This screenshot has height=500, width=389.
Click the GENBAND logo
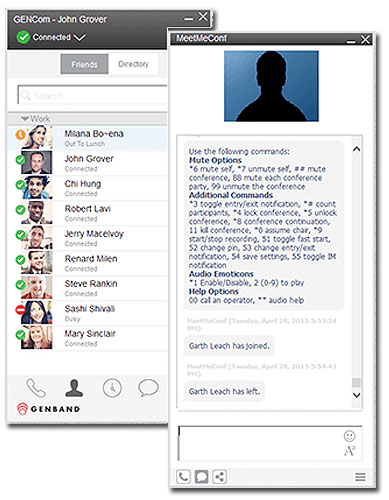pyautogui.click(x=49, y=409)
